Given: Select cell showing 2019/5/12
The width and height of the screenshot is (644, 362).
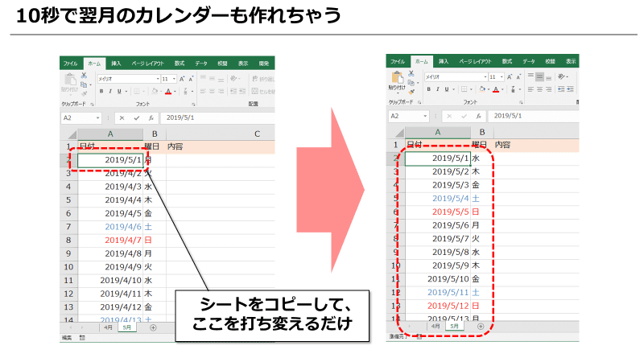Looking at the screenshot, I should [438, 306].
